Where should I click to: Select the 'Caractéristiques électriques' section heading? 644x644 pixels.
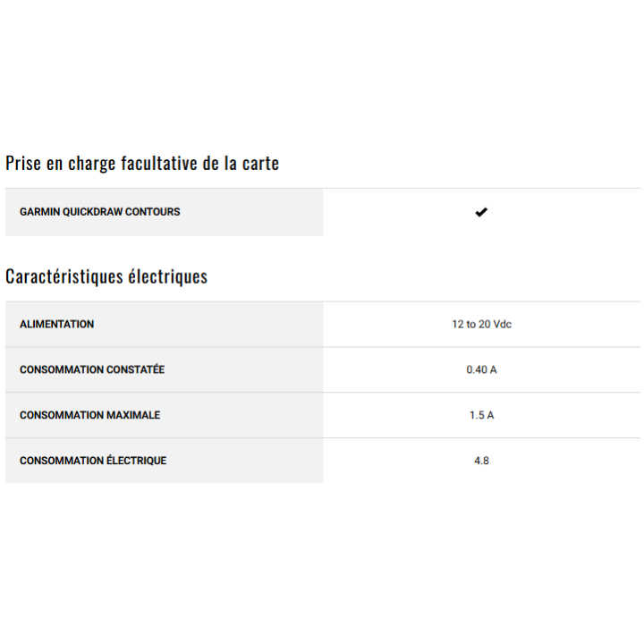tap(106, 276)
